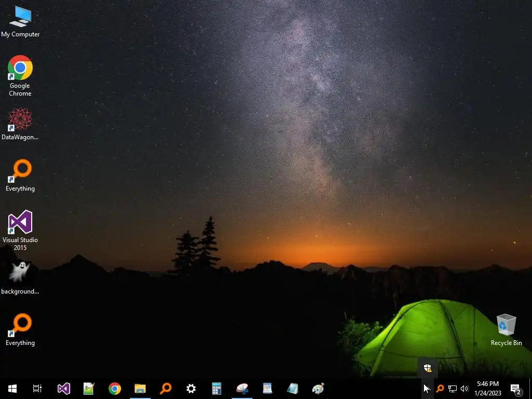Open Task View from the taskbar
Screen dimensions: 532x399
[x=37, y=389]
